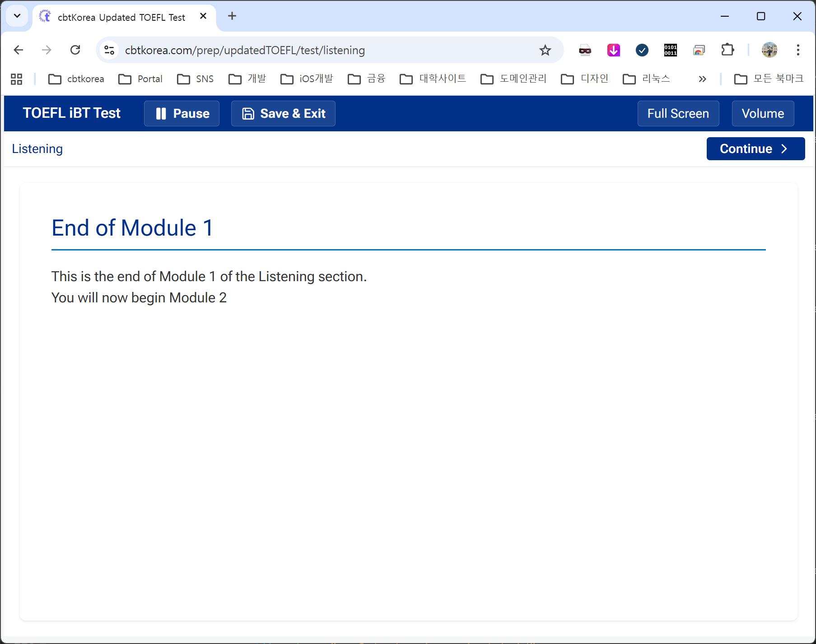
Task: Reload the current page
Action: click(x=75, y=50)
